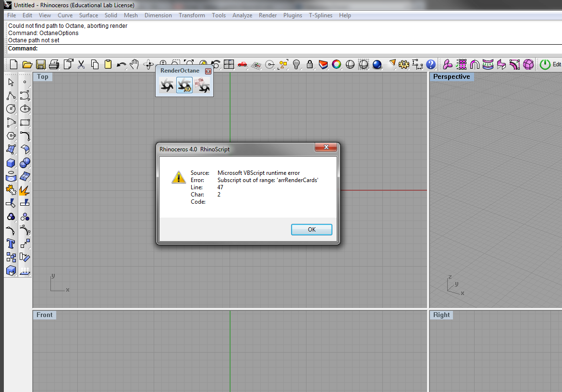Open the Edit menu

(27, 15)
